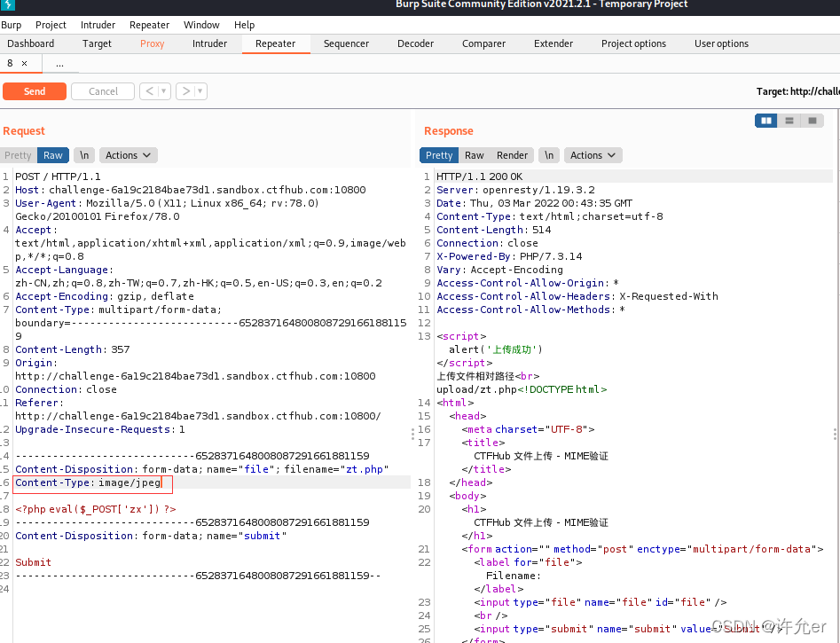Viewport: 840px width, 643px height.
Task: Click Upgrade-Insecure-Requests header line
Action: (x=100, y=430)
